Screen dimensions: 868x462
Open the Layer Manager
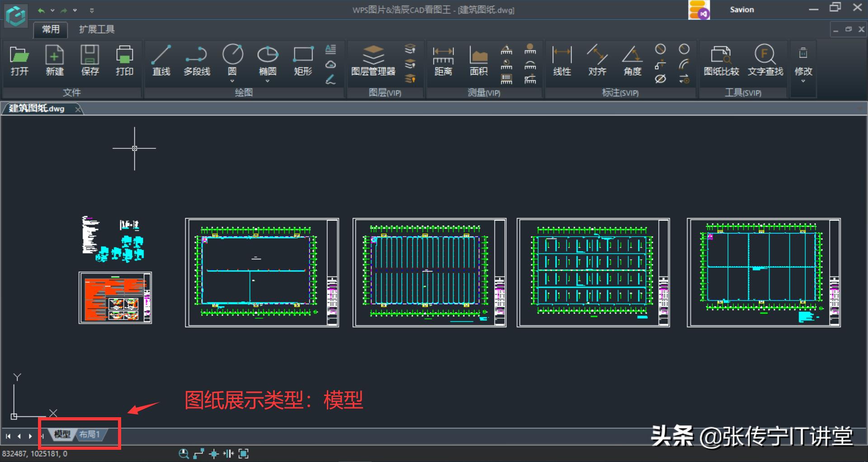coord(374,61)
